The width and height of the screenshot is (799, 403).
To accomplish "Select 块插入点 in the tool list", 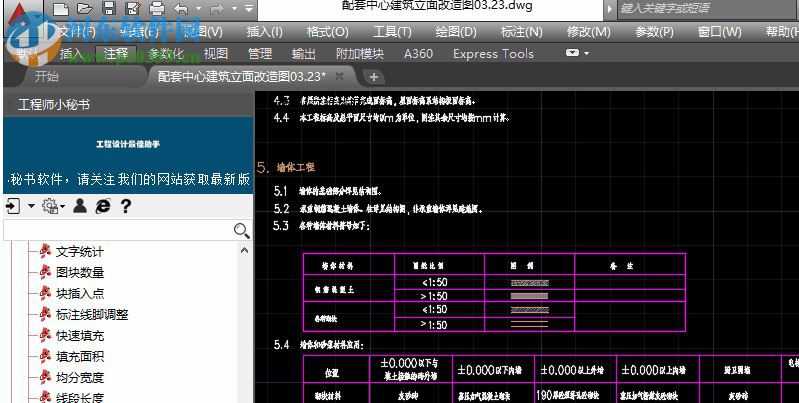I will click(79, 293).
